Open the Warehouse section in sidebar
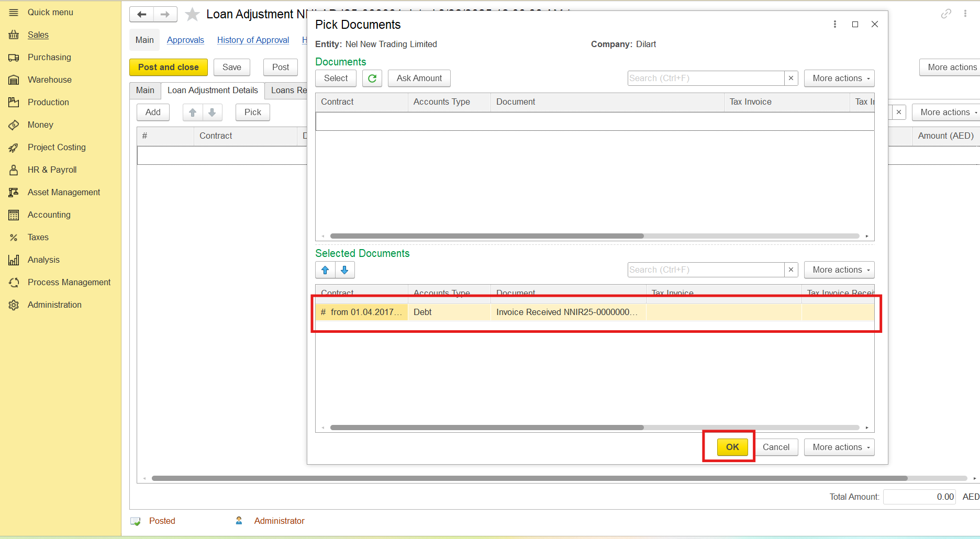 49,80
